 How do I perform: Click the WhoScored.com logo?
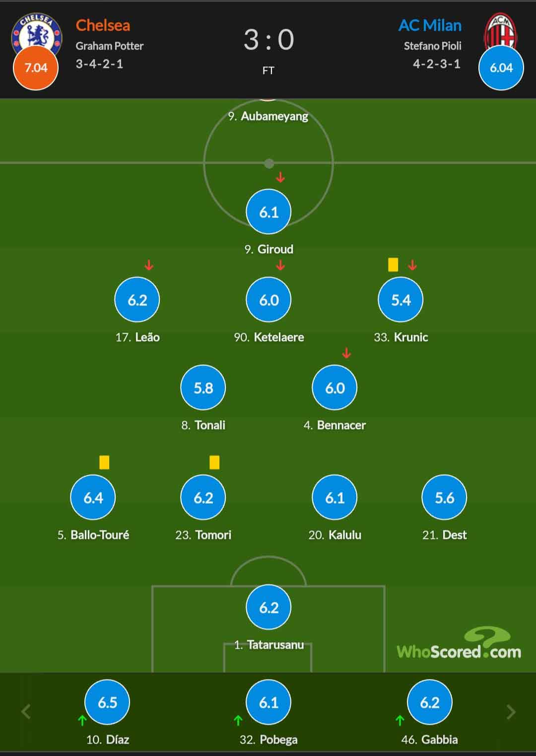pyautogui.click(x=459, y=644)
